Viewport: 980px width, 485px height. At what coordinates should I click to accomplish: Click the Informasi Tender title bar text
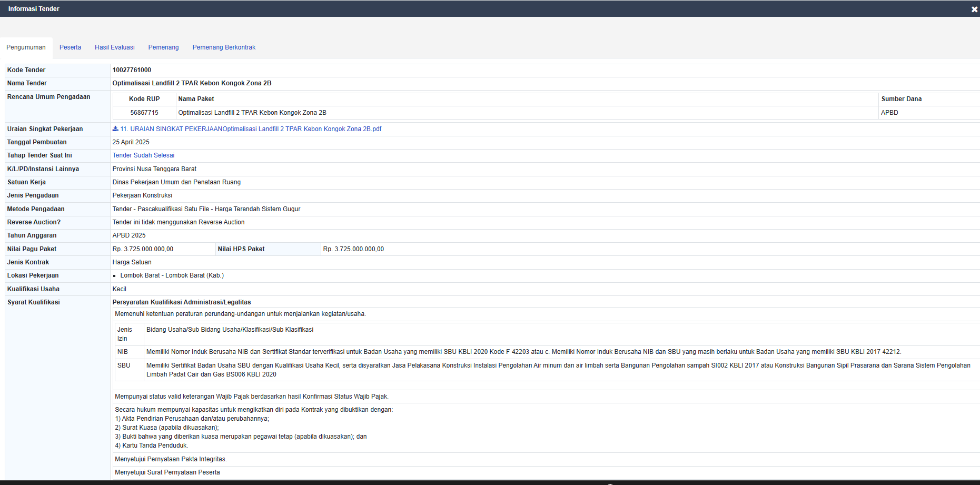click(x=34, y=9)
